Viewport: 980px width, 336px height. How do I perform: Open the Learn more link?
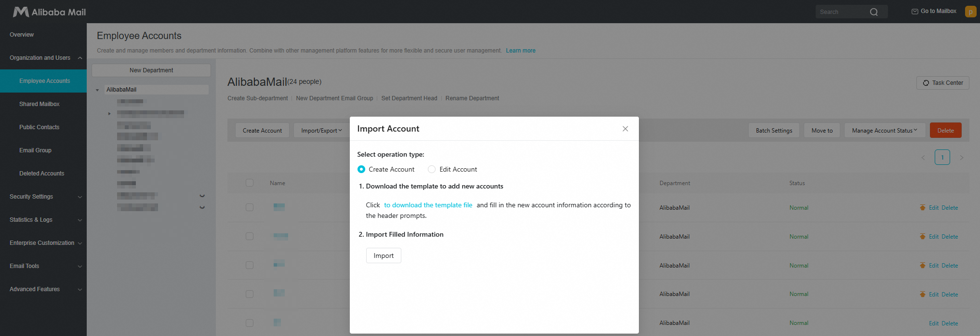point(520,51)
